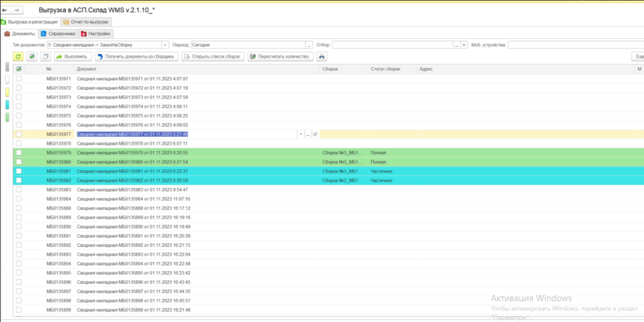
Task: Check the box for document МБ0135971
Action: click(x=19, y=79)
